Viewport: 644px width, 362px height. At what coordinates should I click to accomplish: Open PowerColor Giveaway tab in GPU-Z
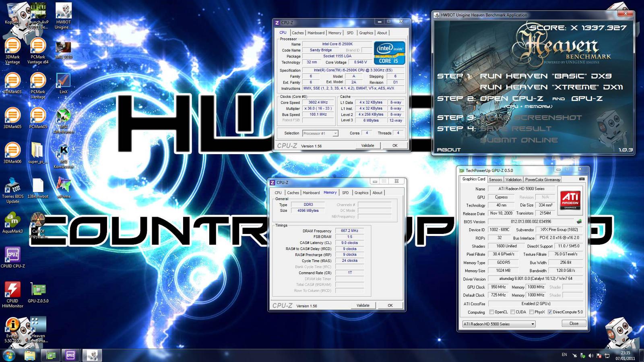click(543, 180)
